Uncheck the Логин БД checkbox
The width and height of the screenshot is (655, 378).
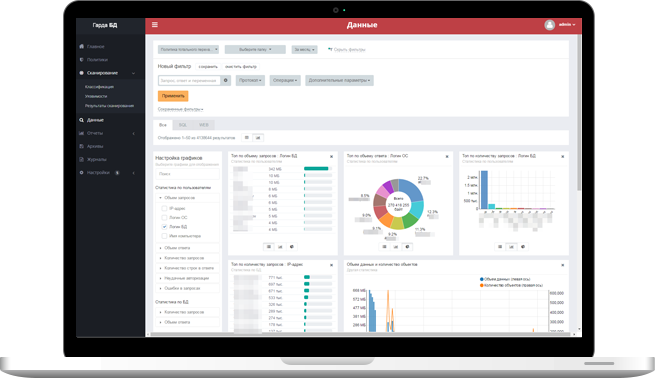click(x=164, y=227)
